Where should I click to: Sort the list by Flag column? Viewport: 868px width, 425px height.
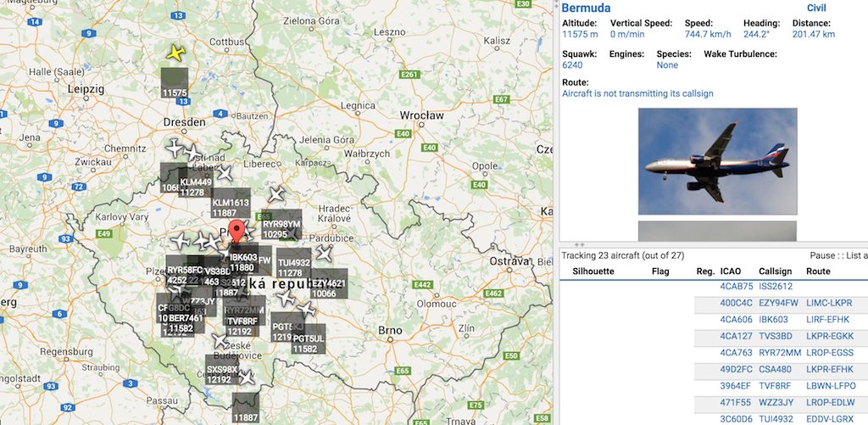click(660, 271)
